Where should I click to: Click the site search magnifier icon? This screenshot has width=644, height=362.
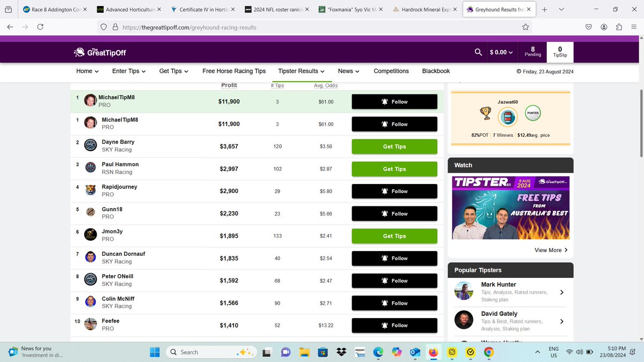478,53
